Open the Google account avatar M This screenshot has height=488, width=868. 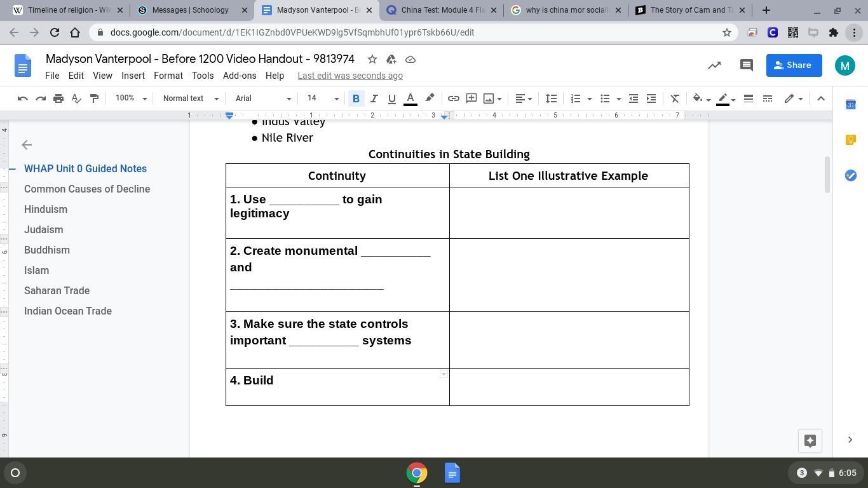tap(844, 65)
